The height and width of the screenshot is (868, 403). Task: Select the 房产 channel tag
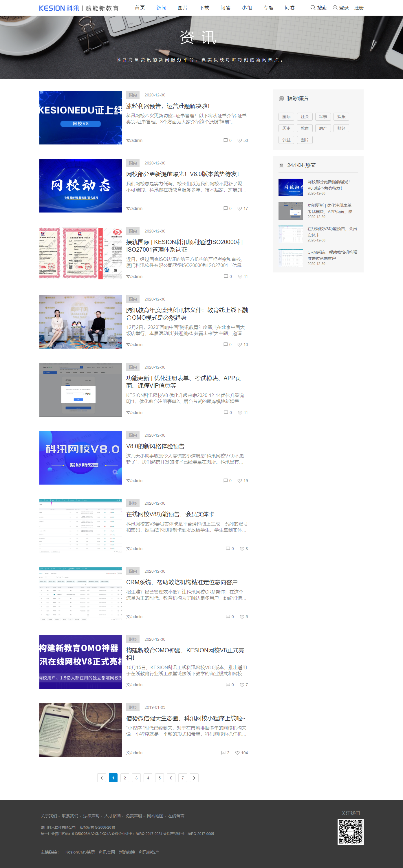pos(323,128)
